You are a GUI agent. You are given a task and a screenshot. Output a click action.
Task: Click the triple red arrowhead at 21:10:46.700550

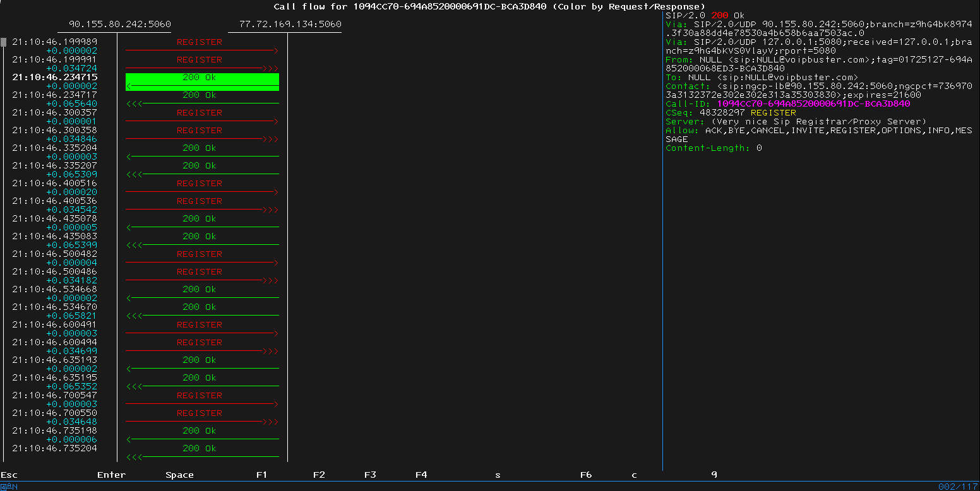click(x=272, y=422)
